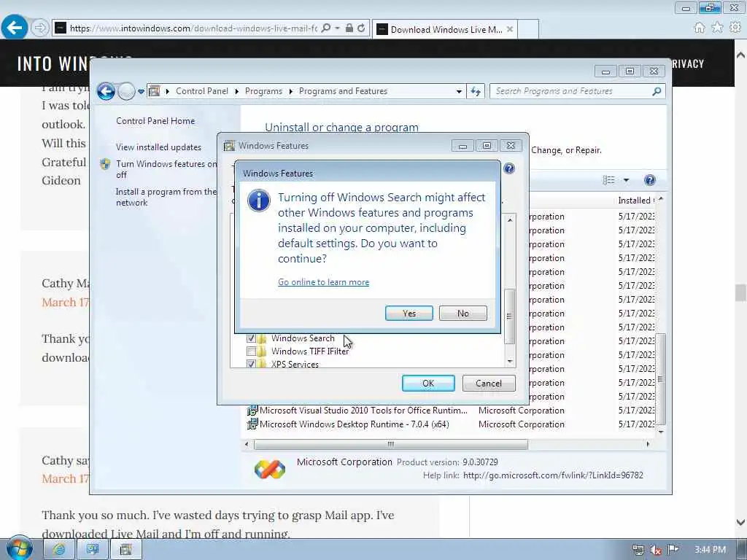Expand arrow after Control Panel breadcrumb
This screenshot has height=560, width=747.
pos(237,91)
